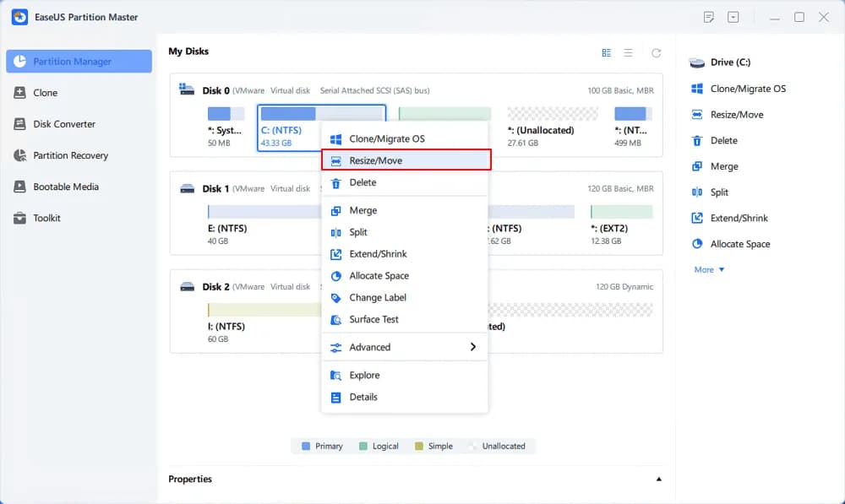This screenshot has height=504, width=845.
Task: Click Merge in the right panel
Action: (723, 166)
